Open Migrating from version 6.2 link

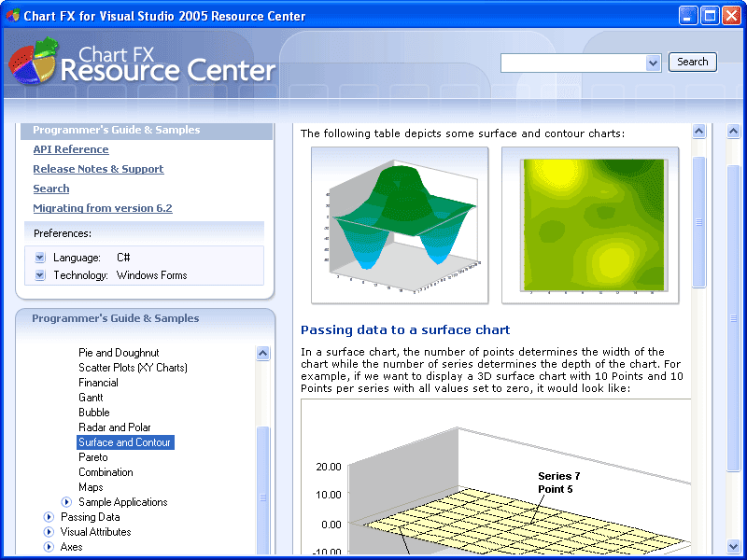[103, 208]
